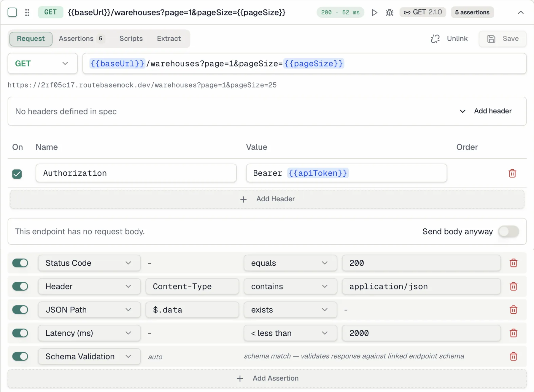Screen dimensions: 534x392
Task: Open the Status Code type dropdown
Action: tap(89, 263)
